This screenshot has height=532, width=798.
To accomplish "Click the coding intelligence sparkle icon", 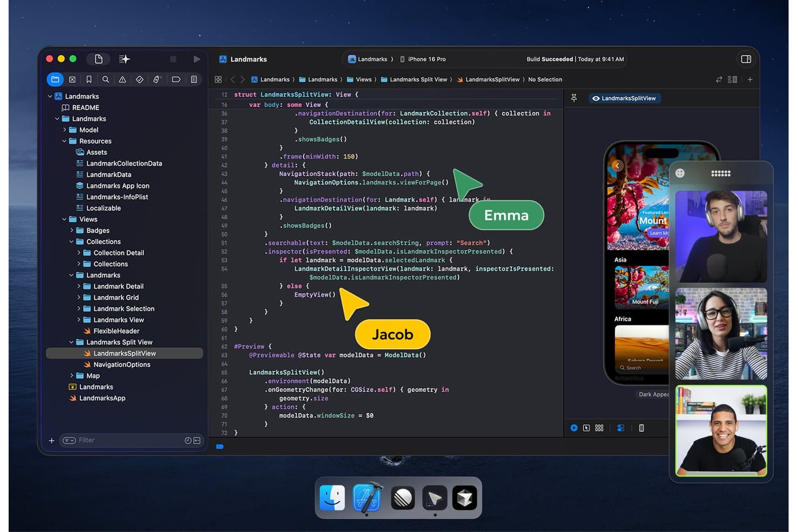I will pos(124,59).
